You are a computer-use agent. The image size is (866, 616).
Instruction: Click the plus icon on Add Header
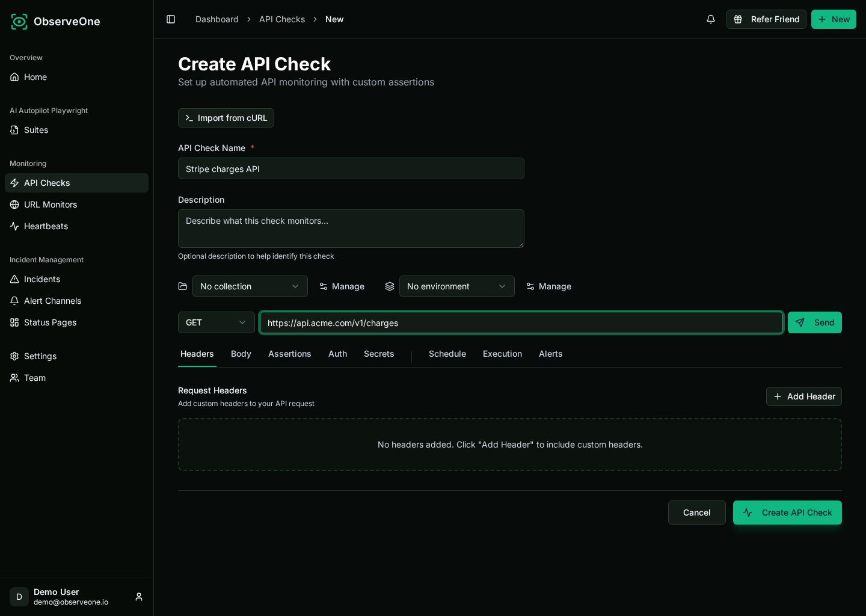pyautogui.click(x=778, y=396)
